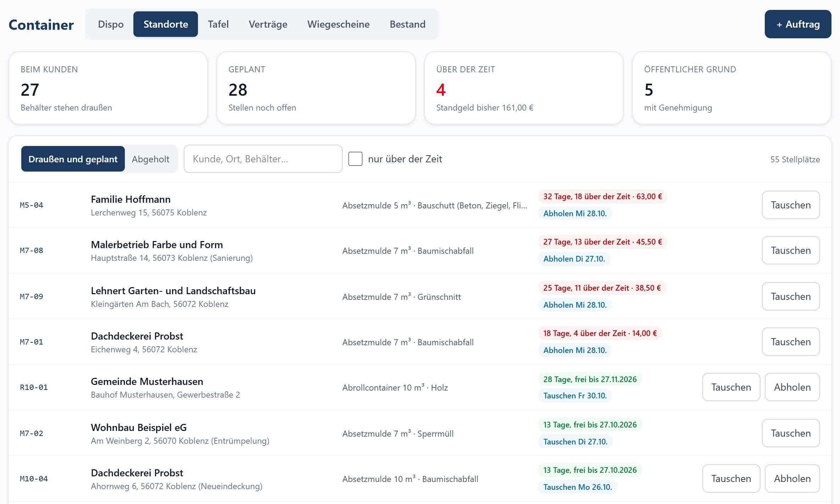Click the Wohnbau Beispiel eG name
This screenshot has width=840, height=504.
139,427
